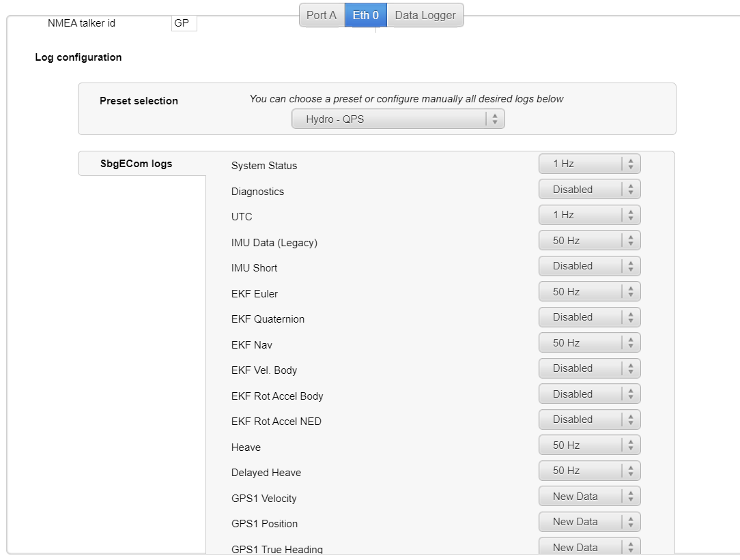Expand IMU Data (Legacy) rate dropdown
The width and height of the screenshot is (740, 560).
pos(589,241)
